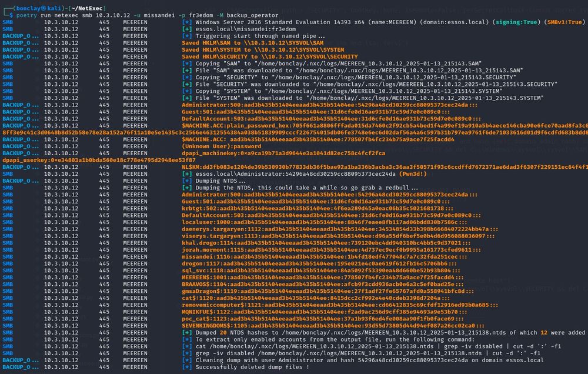Click the 'poetry run netexec smb' command line

(x=148, y=15)
